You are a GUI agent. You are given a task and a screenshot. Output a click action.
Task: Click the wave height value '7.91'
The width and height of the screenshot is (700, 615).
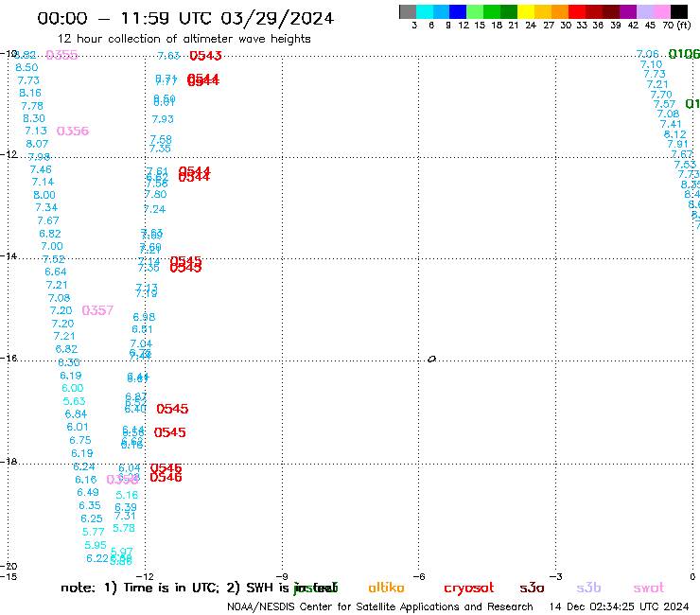click(x=677, y=144)
